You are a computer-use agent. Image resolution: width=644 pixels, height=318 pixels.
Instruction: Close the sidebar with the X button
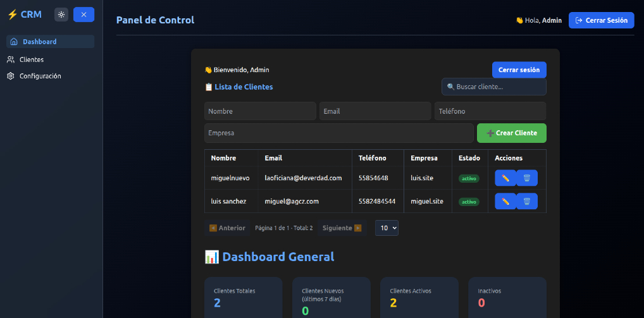point(84,15)
